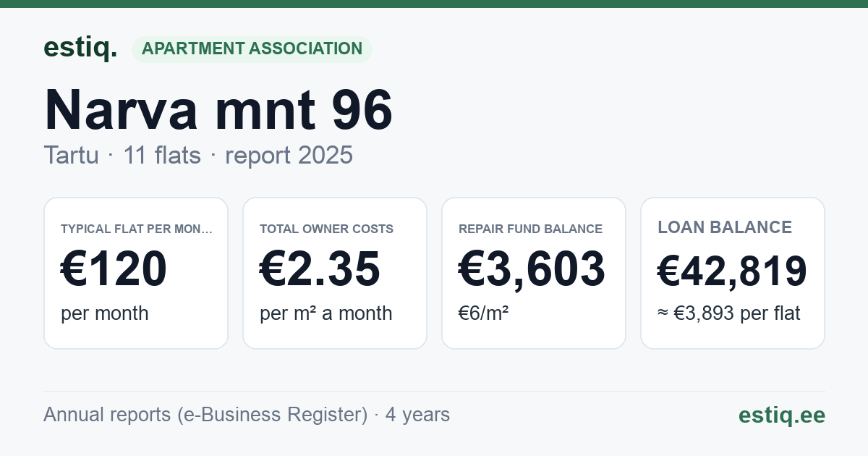Click the TYPICAL FLAT PER MON… label
The height and width of the screenshot is (456, 868).
click(137, 229)
